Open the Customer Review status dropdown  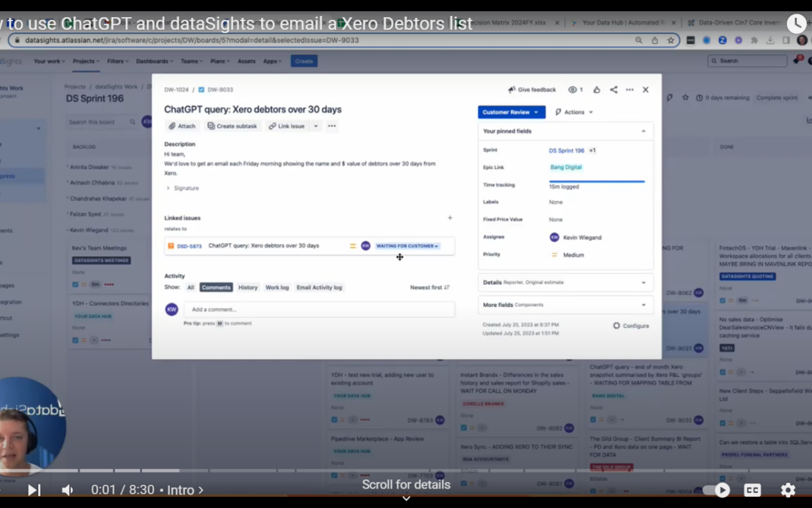[x=511, y=112]
